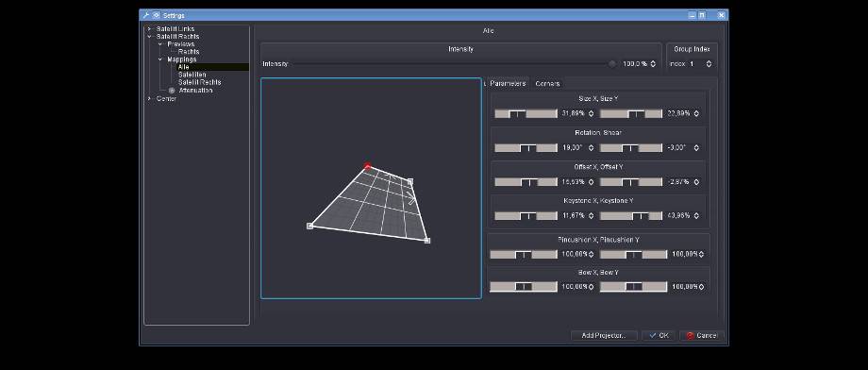Viewport: 868px width, 370px height.
Task: Select the upper-right corner handle of the mapping
Action: [410, 181]
